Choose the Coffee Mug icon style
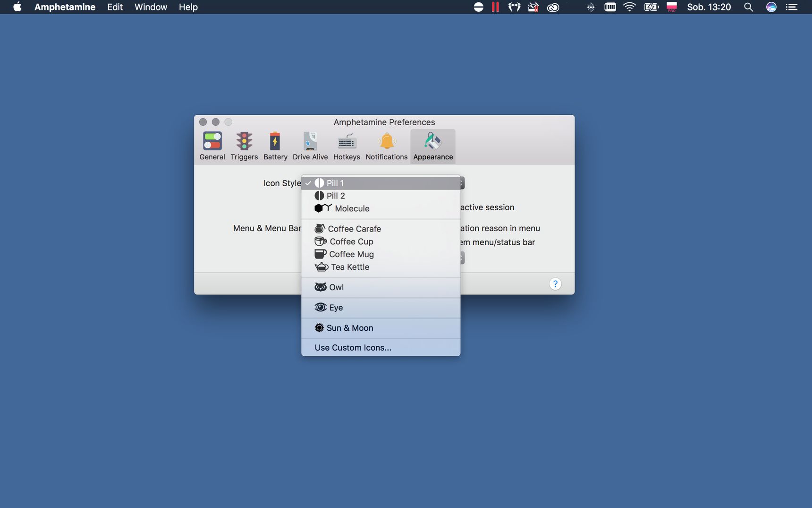This screenshot has width=812, height=508. tap(381, 254)
